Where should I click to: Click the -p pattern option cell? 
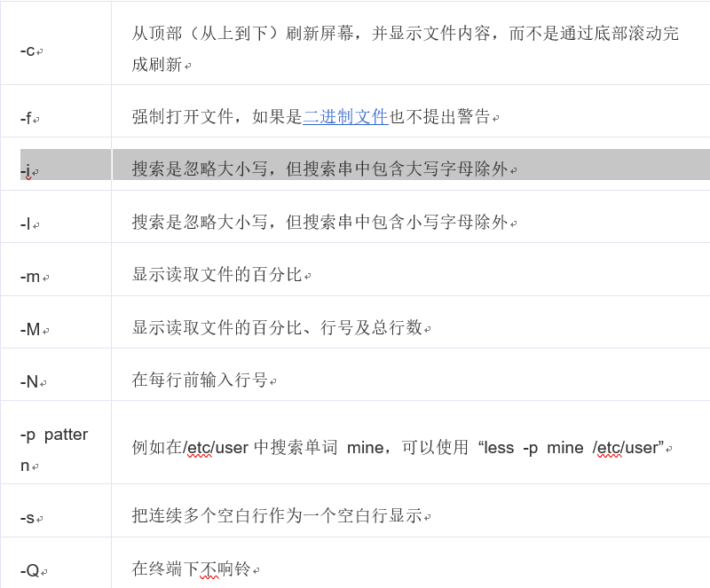click(56, 443)
